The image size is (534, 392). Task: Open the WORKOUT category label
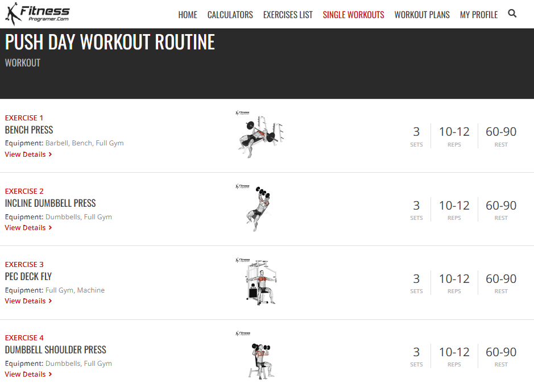[x=22, y=62]
